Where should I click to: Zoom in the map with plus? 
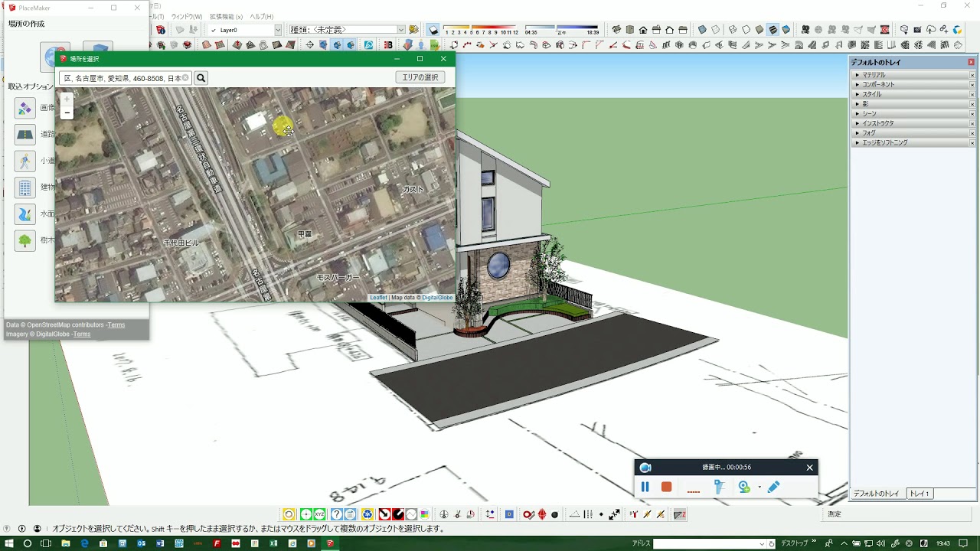pos(67,99)
